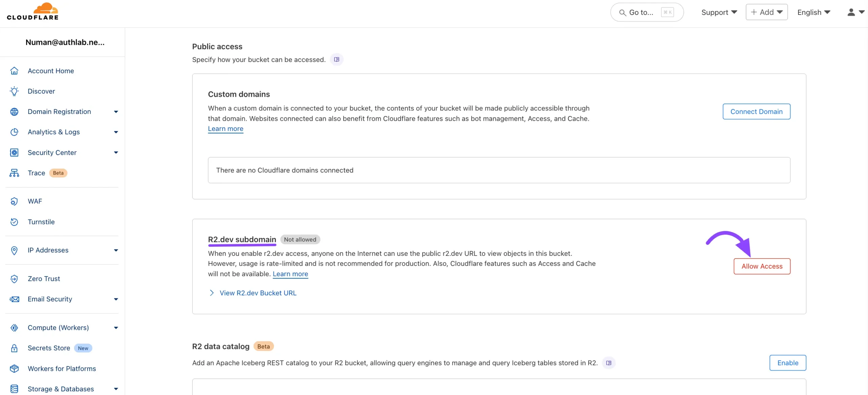This screenshot has width=868, height=395.
Task: Click the Account Home house icon
Action: 14,71
